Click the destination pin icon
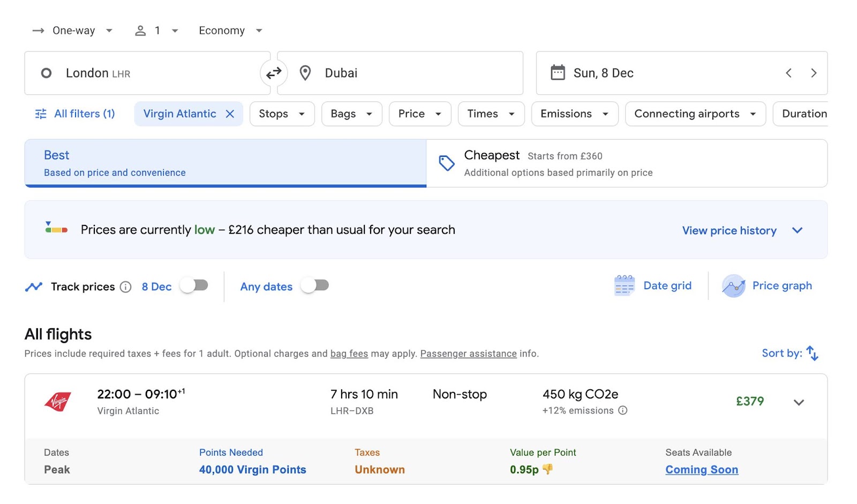Screen dimensions: 857x504 pos(305,73)
